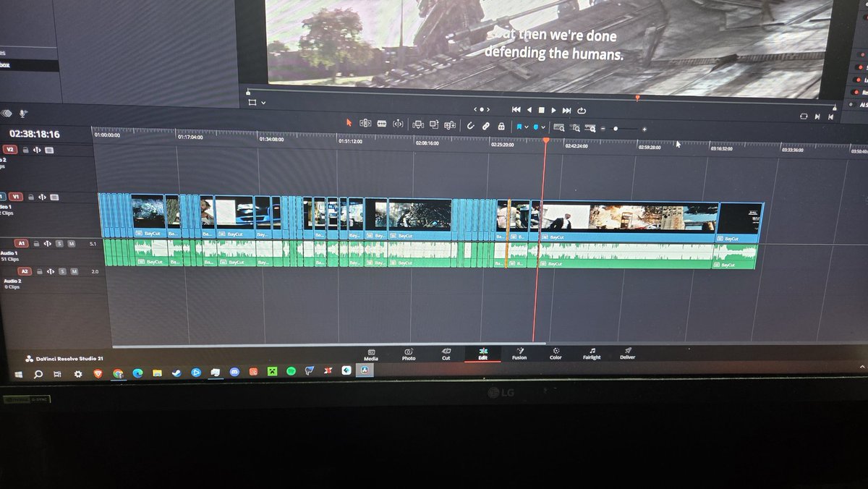Select the last BayCut clip thumbnail

pos(739,217)
